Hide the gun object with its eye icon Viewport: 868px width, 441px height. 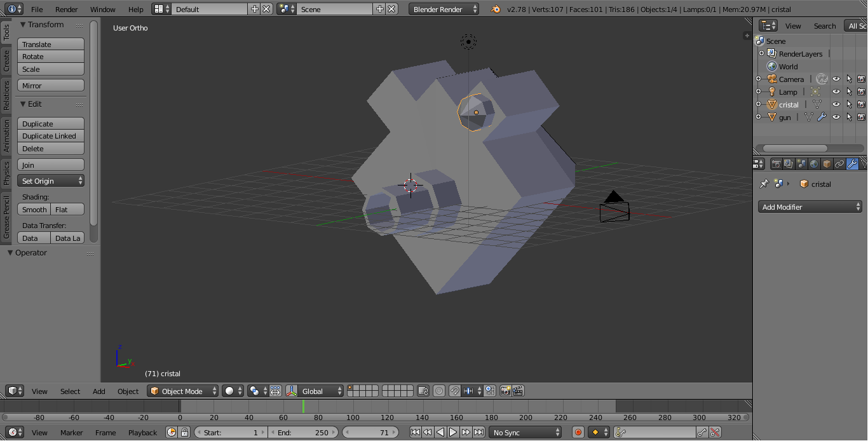tap(836, 117)
